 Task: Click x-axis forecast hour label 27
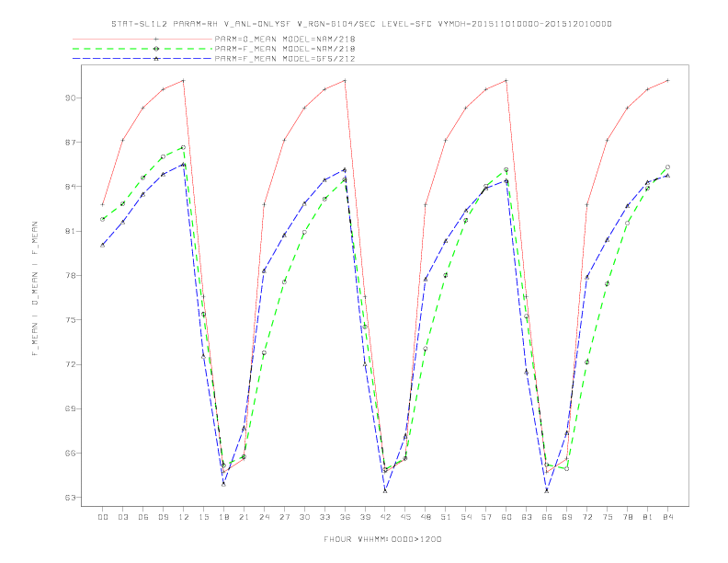click(284, 517)
